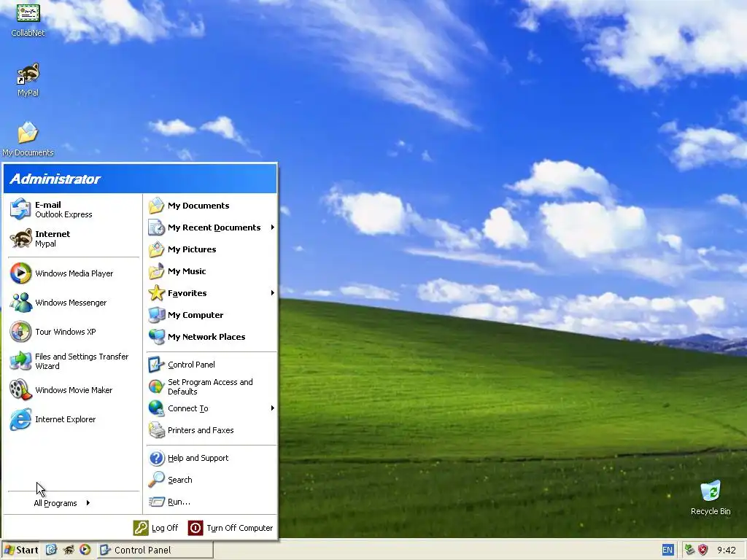Image resolution: width=747 pixels, height=560 pixels.
Task: Open My Music folder from Start menu
Action: pos(212,271)
